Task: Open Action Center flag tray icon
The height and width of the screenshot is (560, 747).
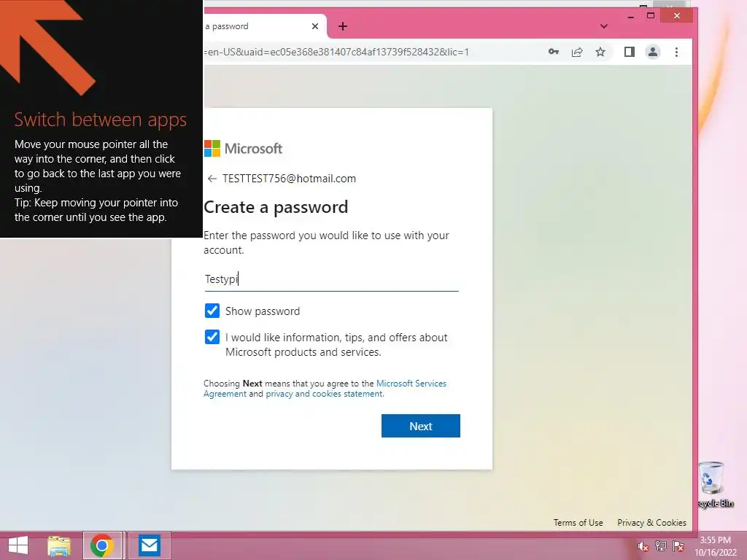Action: [678, 545]
